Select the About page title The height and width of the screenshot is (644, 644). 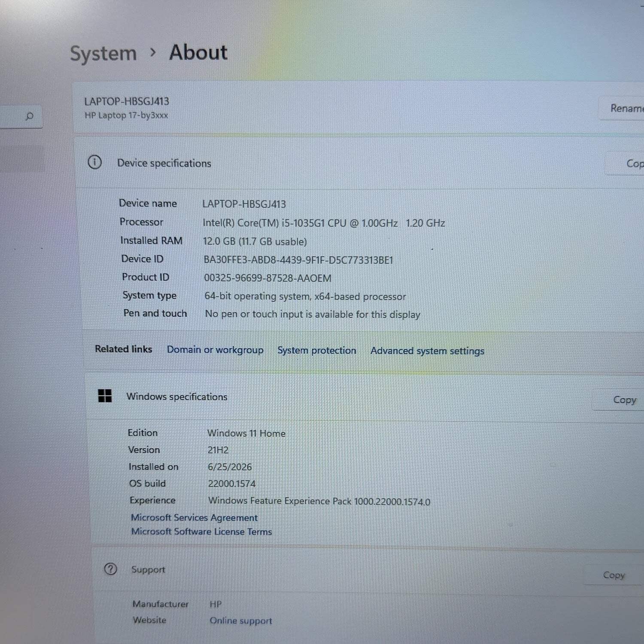[x=198, y=52]
